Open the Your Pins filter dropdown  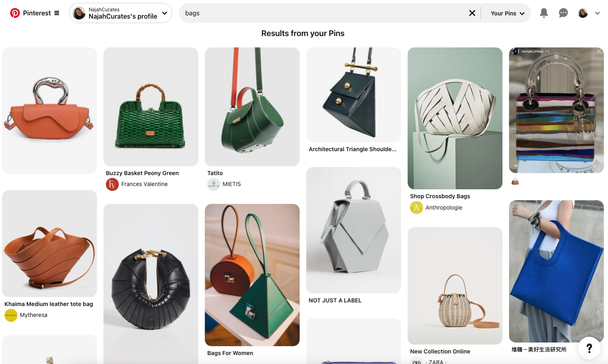pyautogui.click(x=507, y=13)
